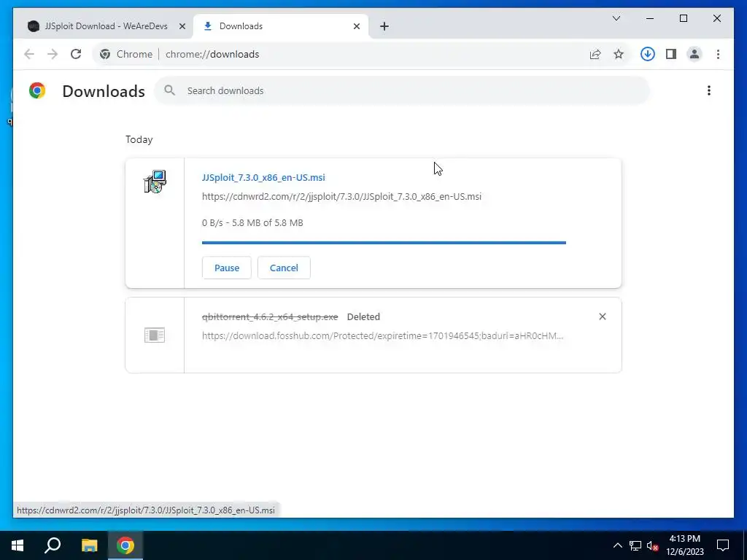Open the profile avatar menu

tap(694, 54)
